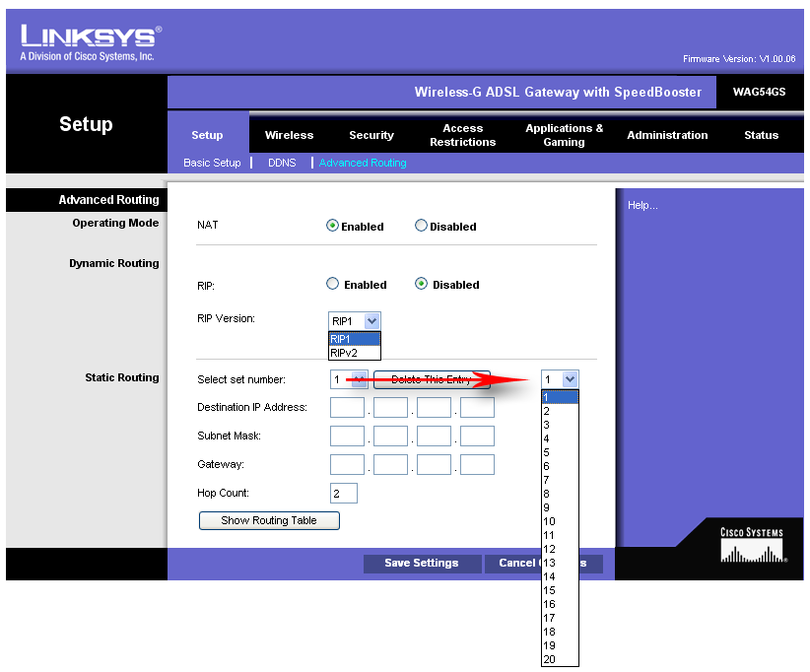Pick set number 20 from list
The height and width of the screenshot is (672, 810).
tap(560, 659)
